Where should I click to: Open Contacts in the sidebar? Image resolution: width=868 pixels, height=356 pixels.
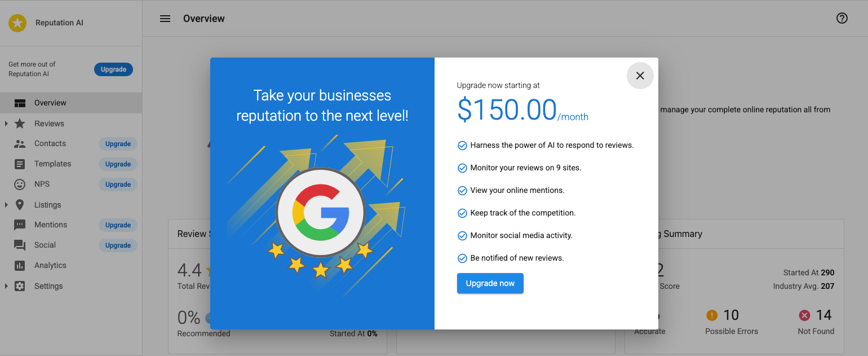pos(50,143)
